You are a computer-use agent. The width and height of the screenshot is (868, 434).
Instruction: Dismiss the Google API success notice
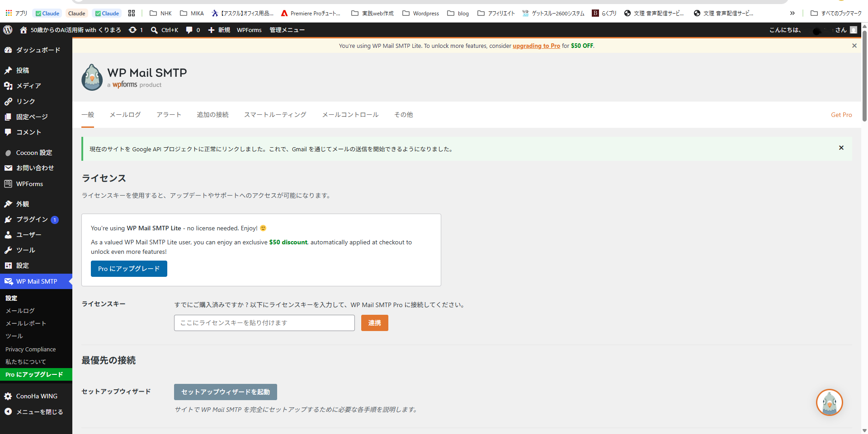pyautogui.click(x=841, y=148)
